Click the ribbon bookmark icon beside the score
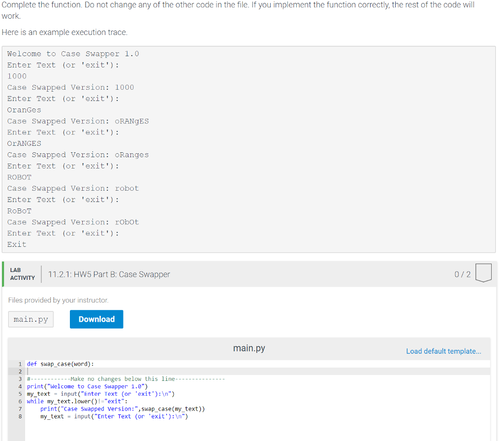This screenshot has height=441, width=504. coord(483,272)
